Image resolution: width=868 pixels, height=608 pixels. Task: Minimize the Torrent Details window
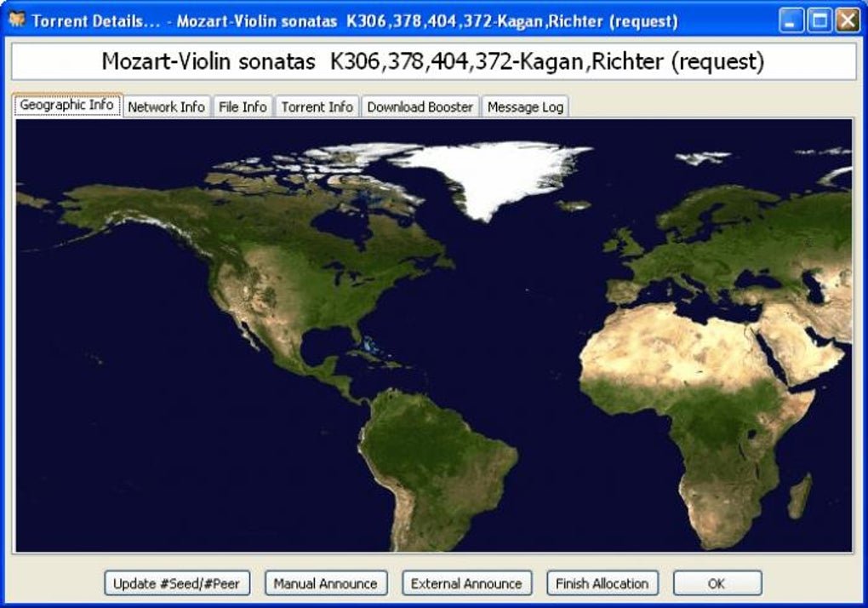click(791, 21)
